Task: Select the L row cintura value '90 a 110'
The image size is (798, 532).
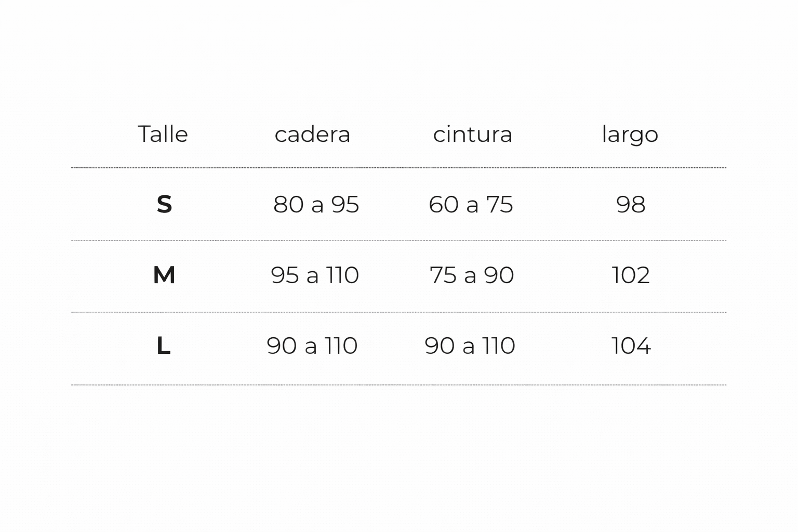Action: click(x=470, y=345)
